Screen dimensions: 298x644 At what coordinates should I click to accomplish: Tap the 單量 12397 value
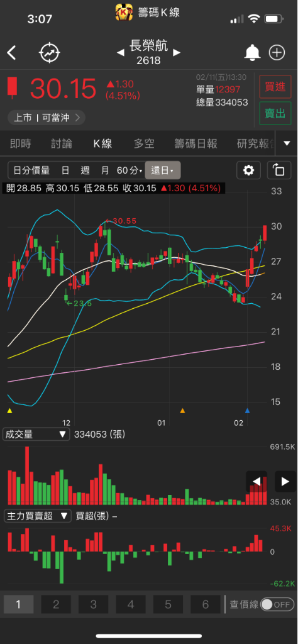tap(218, 89)
